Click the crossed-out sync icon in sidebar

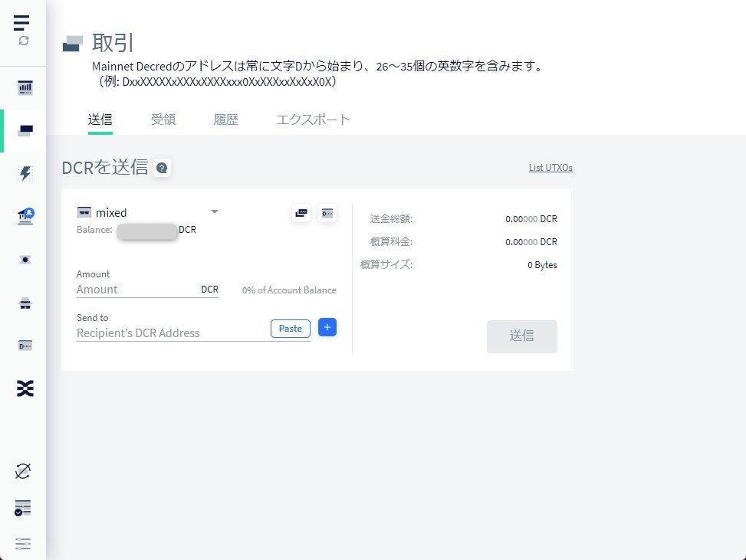pos(23,471)
